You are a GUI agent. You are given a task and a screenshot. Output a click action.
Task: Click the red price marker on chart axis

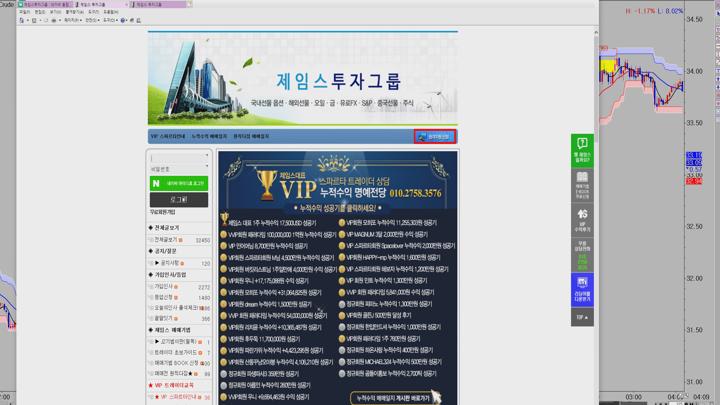pyautogui.click(x=693, y=181)
